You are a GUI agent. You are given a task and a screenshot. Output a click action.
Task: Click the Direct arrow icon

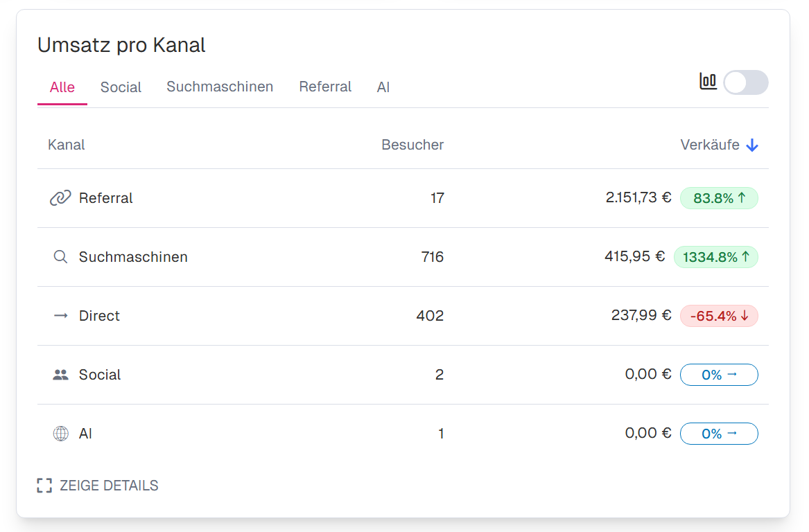60,316
